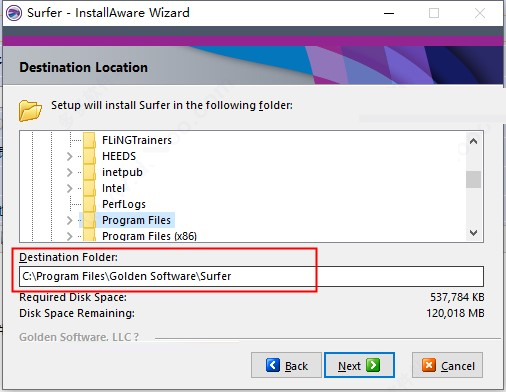Viewport: 506px width, 392px height.
Task: Click the Surfer app icon in title bar
Action: click(14, 13)
